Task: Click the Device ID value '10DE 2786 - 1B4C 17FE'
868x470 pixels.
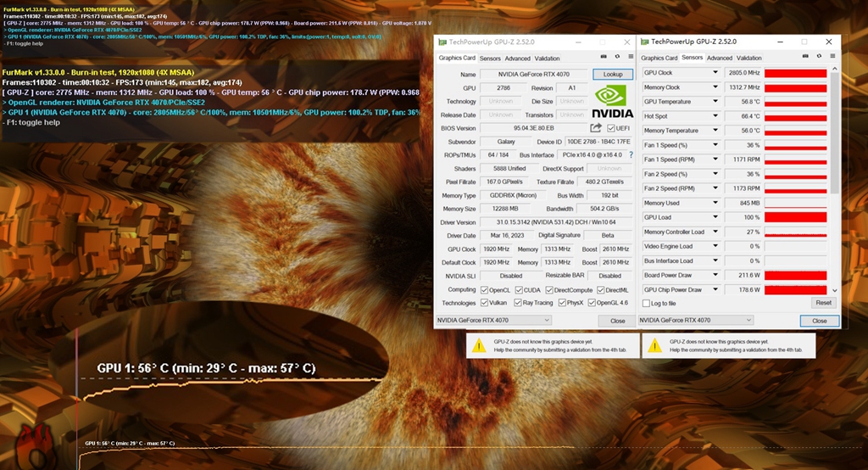Action: [x=598, y=142]
